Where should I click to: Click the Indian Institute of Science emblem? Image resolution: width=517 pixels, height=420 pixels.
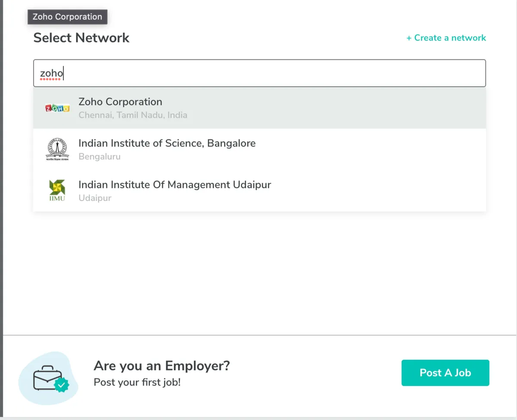pyautogui.click(x=57, y=149)
